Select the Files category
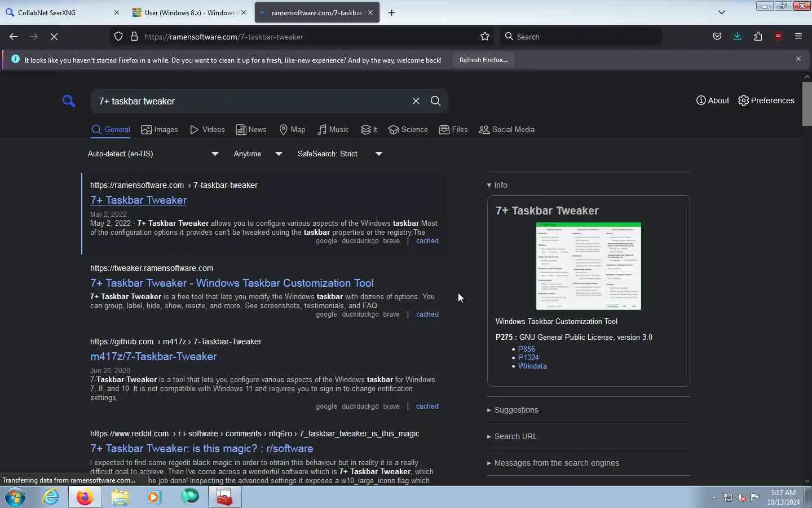This screenshot has height=508, width=812. pyautogui.click(x=453, y=130)
